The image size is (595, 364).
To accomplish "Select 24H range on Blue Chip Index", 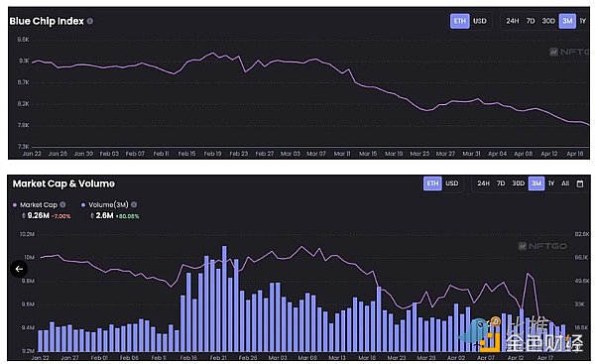I will [512, 21].
